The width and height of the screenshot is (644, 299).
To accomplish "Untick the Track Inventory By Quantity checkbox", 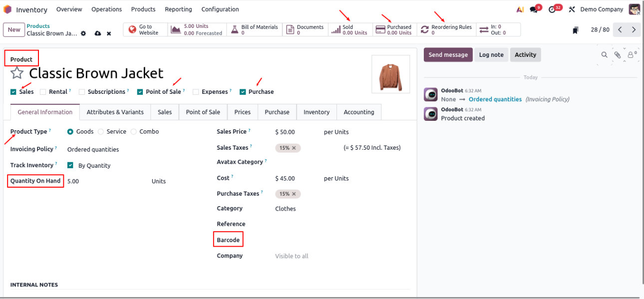I will point(70,165).
